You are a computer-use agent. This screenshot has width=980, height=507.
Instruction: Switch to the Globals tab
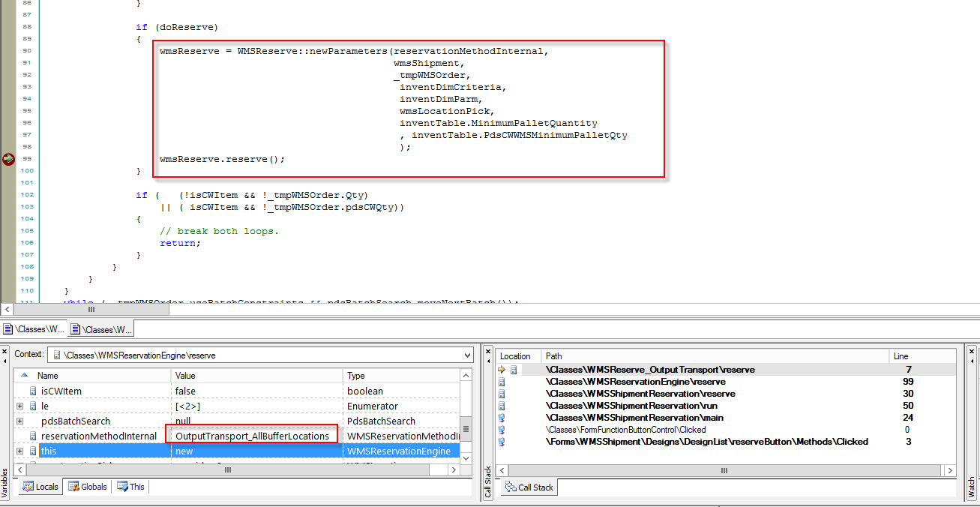88,487
